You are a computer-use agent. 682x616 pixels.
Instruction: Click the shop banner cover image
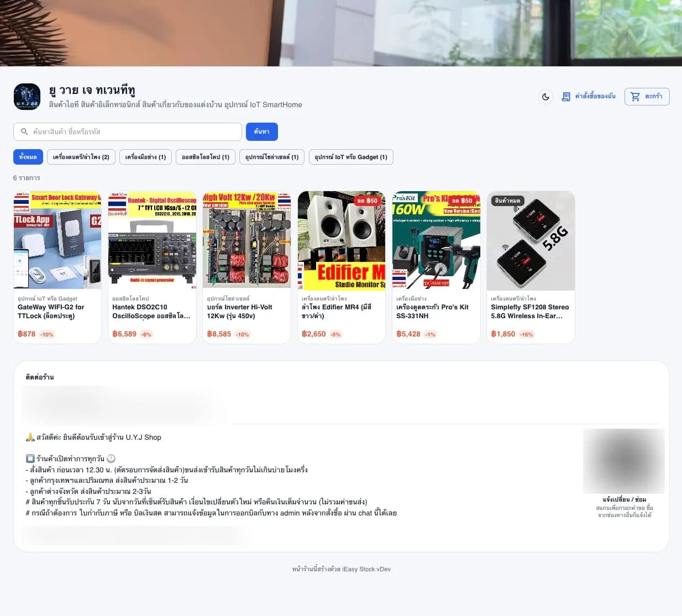341,33
